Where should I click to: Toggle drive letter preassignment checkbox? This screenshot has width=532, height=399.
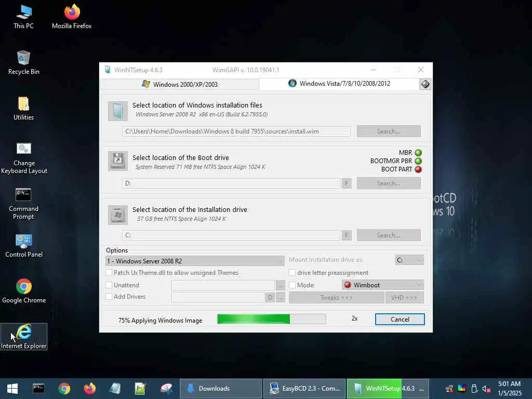pyautogui.click(x=292, y=272)
